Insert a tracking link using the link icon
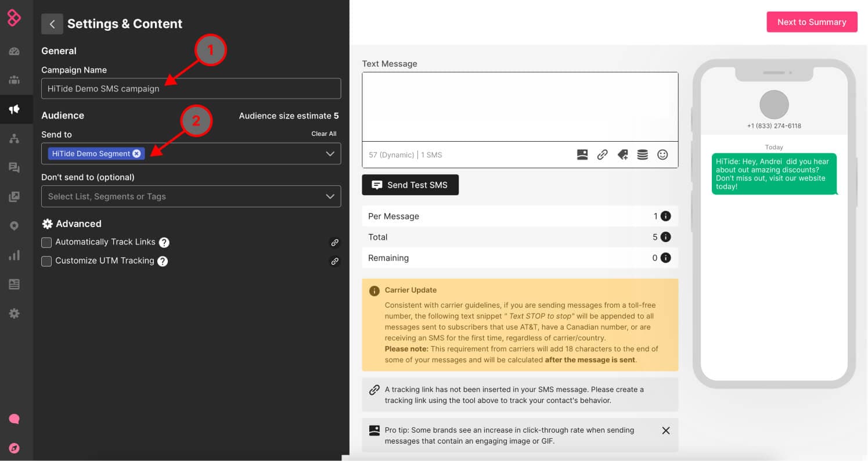 (603, 155)
